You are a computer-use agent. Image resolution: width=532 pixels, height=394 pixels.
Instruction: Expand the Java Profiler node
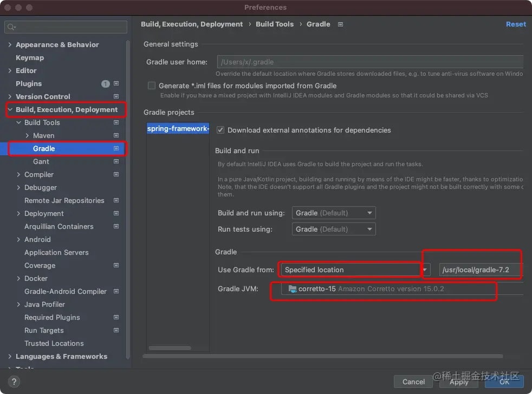click(x=18, y=305)
